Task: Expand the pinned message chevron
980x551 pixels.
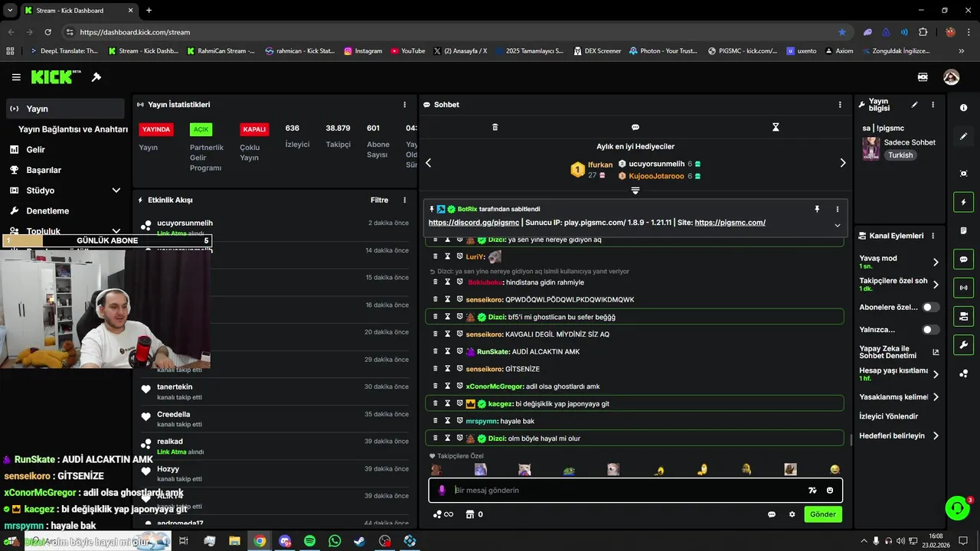Action: tap(837, 225)
